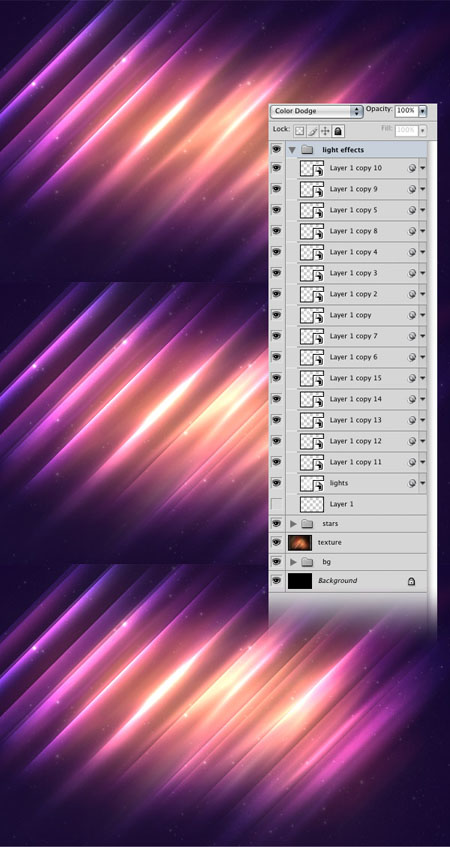The width and height of the screenshot is (450, 847).
Task: Click smart filter icon on Layer 1 copy 14
Action: (412, 399)
